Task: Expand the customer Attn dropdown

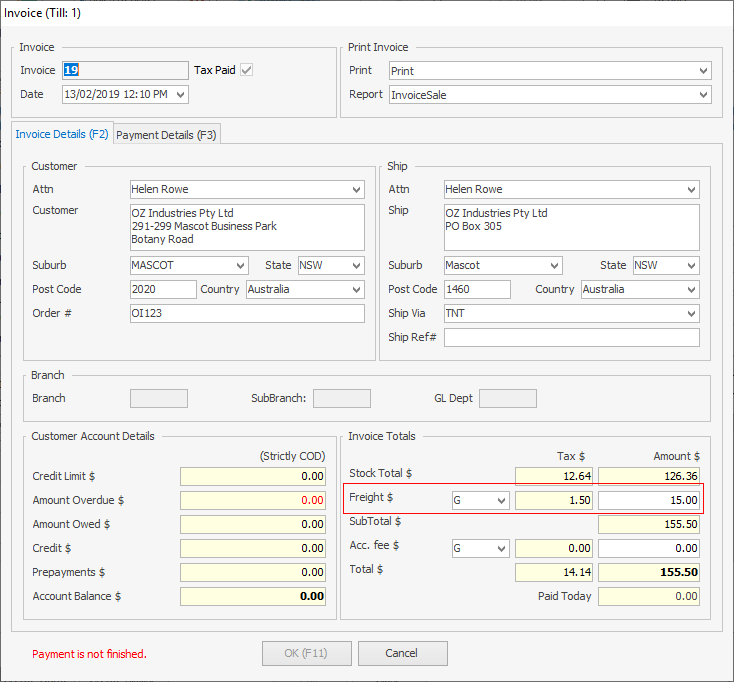Action: coord(357,189)
